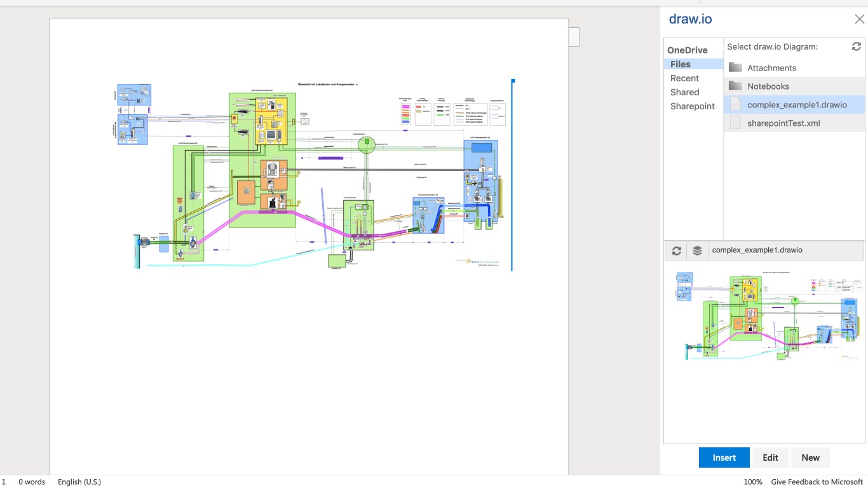The image size is (868, 488).
Task: Go to the Files section
Action: pos(680,64)
